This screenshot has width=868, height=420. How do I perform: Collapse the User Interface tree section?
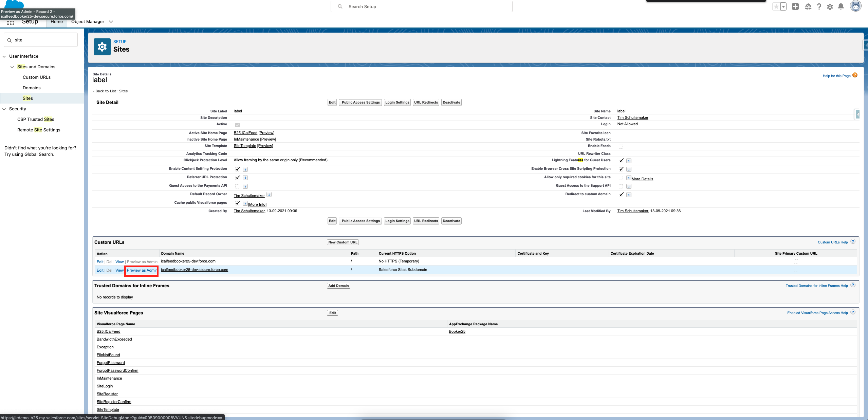click(4, 56)
